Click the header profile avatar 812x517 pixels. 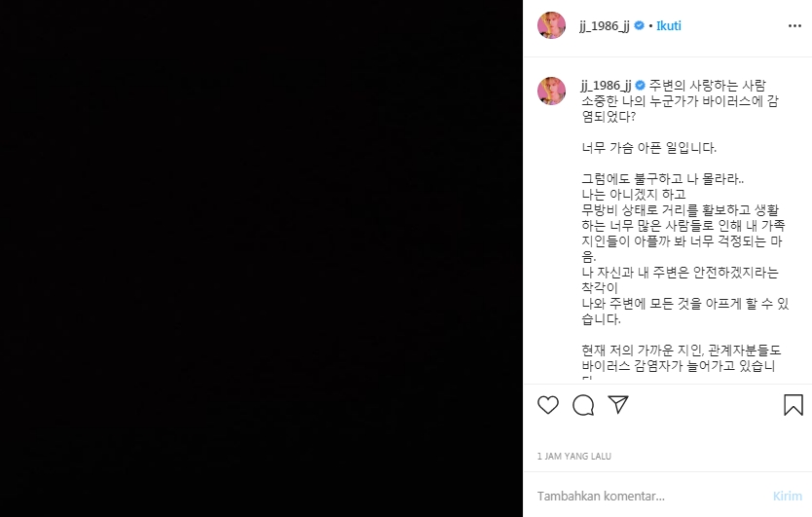(x=551, y=25)
